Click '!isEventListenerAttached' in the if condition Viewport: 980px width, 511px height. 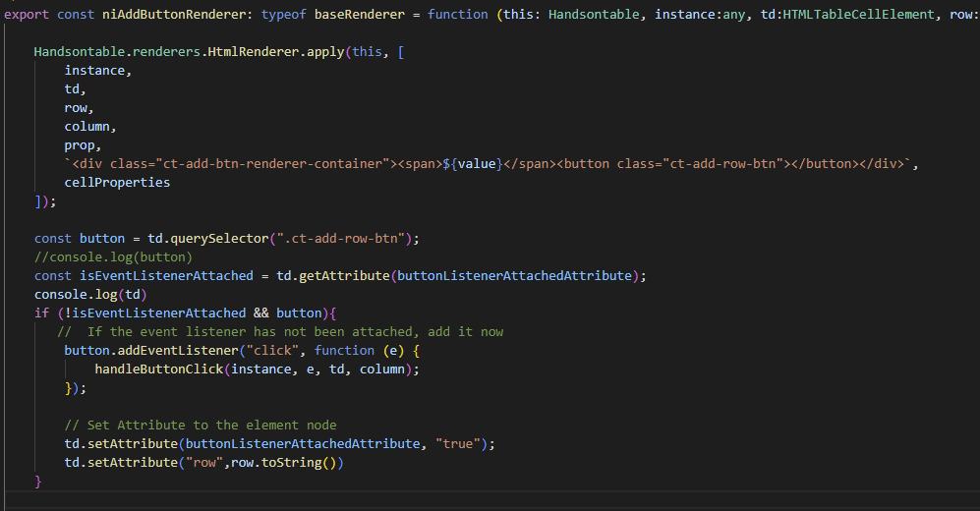[x=155, y=312]
